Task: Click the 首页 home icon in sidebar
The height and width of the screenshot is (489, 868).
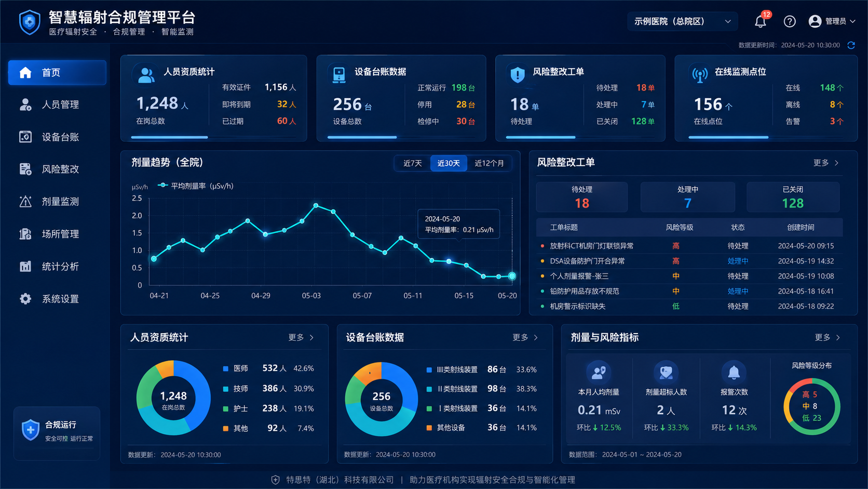Action: (25, 72)
